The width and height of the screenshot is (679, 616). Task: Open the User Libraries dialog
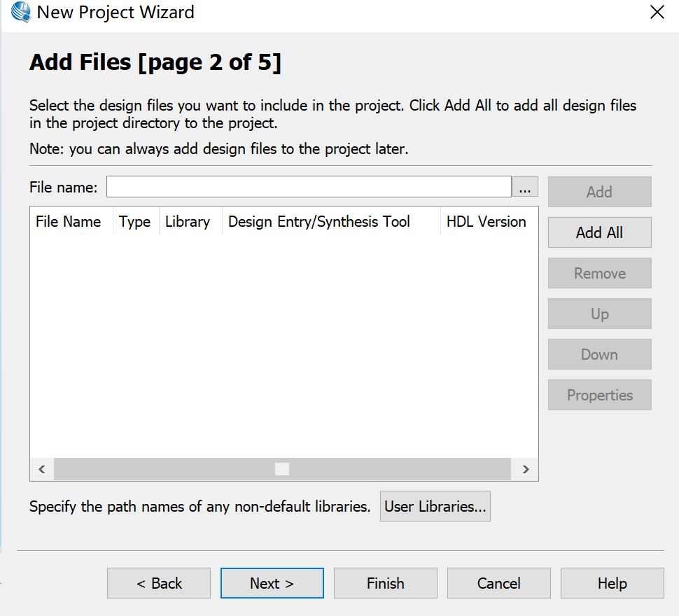(x=435, y=507)
